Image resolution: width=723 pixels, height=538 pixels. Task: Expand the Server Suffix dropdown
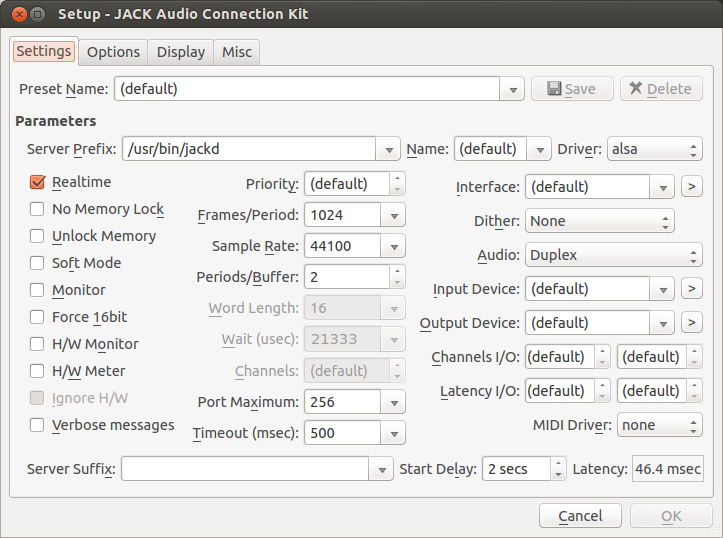(381, 469)
